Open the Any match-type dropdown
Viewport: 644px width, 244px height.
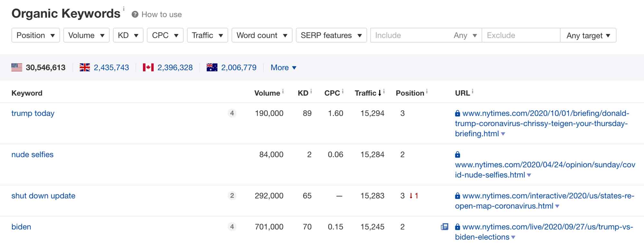[465, 35]
